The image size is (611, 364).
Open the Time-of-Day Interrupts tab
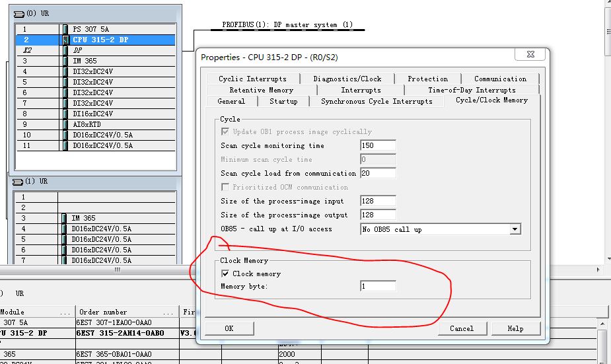coord(472,90)
